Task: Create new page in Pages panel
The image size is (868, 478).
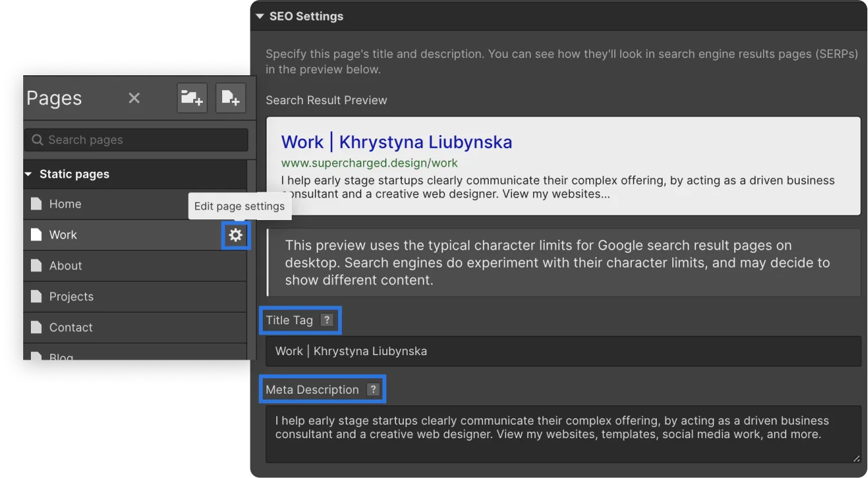Action: click(x=231, y=98)
